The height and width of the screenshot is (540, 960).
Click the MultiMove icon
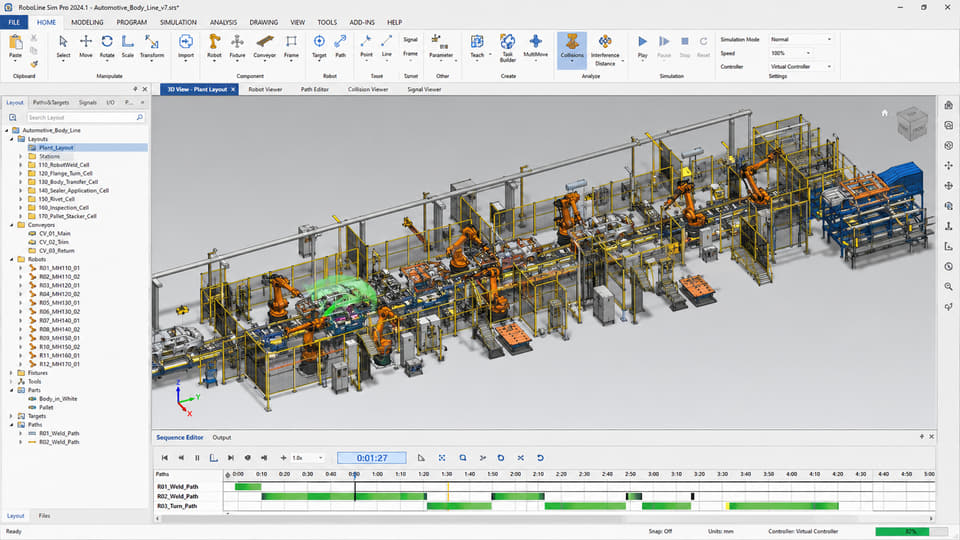(x=536, y=42)
